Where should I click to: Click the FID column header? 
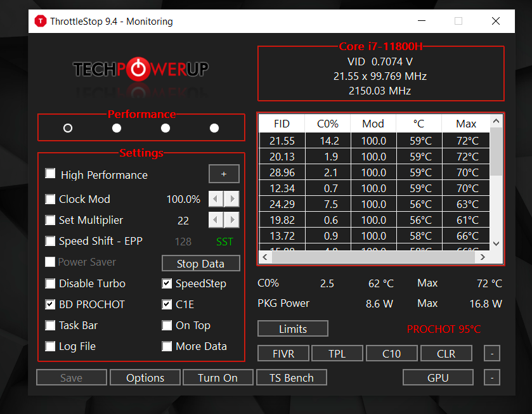point(282,124)
